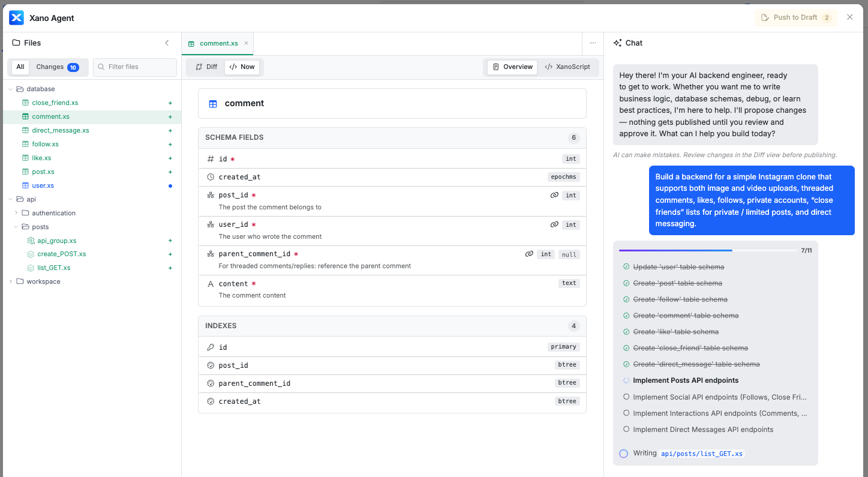This screenshot has height=477, width=868.
Task: Click the content schema field row
Action: [x=392, y=290]
